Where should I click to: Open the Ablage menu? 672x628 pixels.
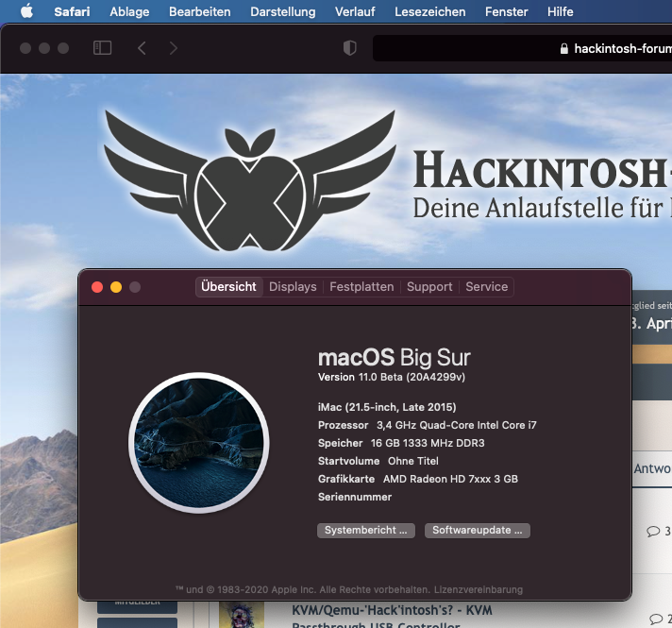tap(129, 11)
